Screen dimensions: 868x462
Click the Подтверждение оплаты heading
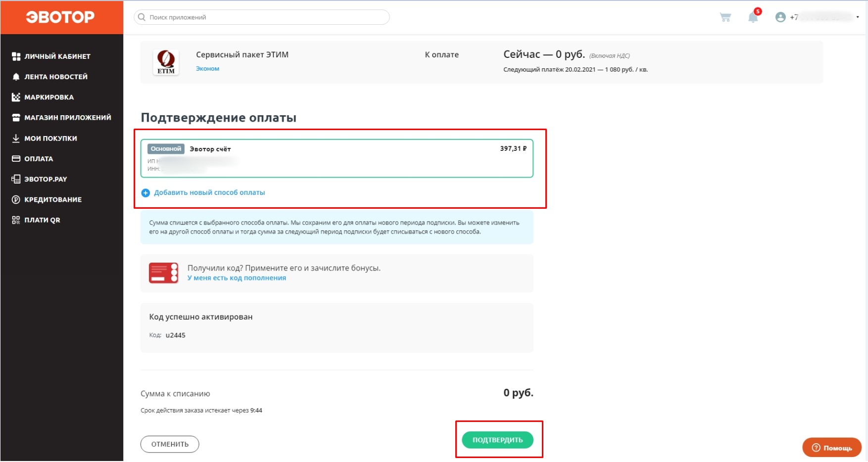218,118
